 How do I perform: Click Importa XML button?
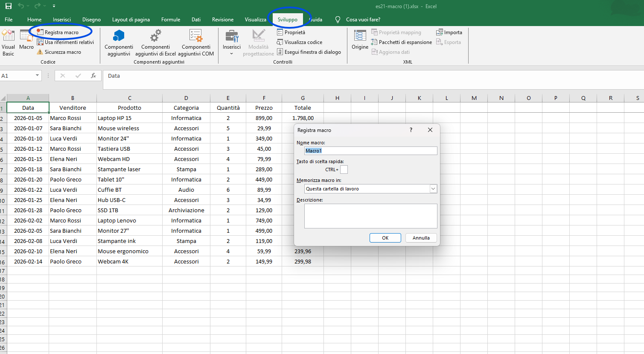point(449,32)
